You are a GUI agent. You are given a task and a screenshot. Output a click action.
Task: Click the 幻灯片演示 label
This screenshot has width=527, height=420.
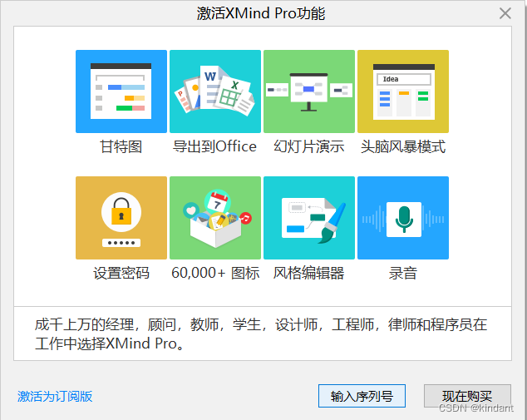coord(309,147)
